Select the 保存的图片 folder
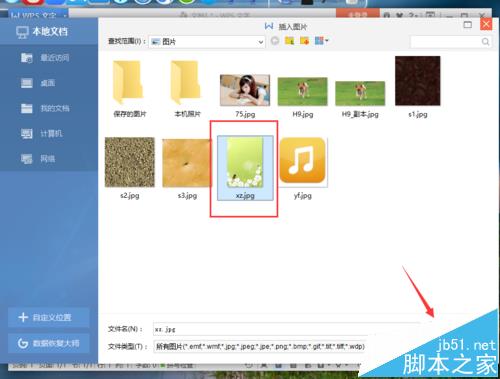The height and width of the screenshot is (379, 500). tap(130, 89)
